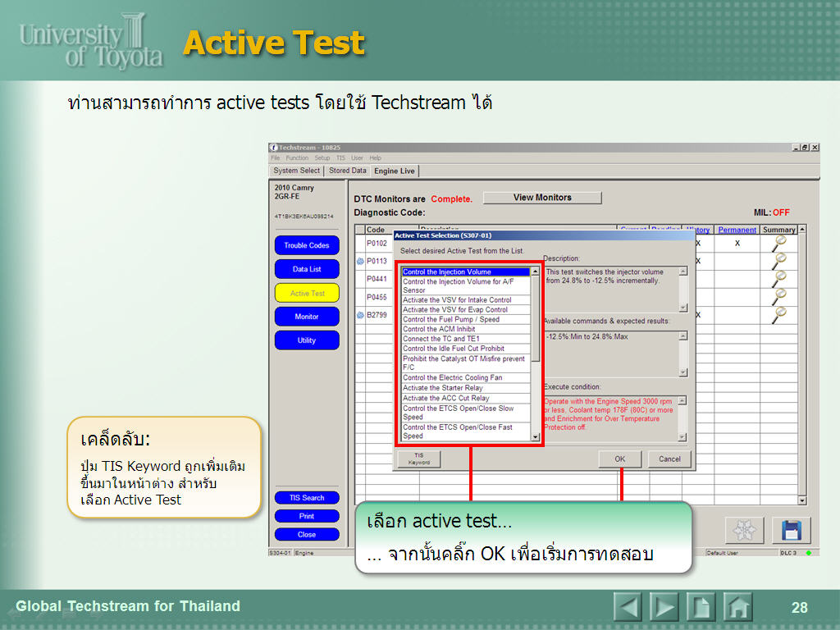840x630 pixels.
Task: Open the File menu
Action: point(276,158)
